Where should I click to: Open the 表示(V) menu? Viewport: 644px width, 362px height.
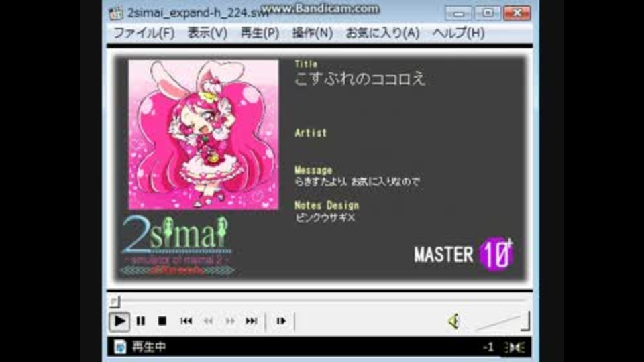pyautogui.click(x=207, y=33)
